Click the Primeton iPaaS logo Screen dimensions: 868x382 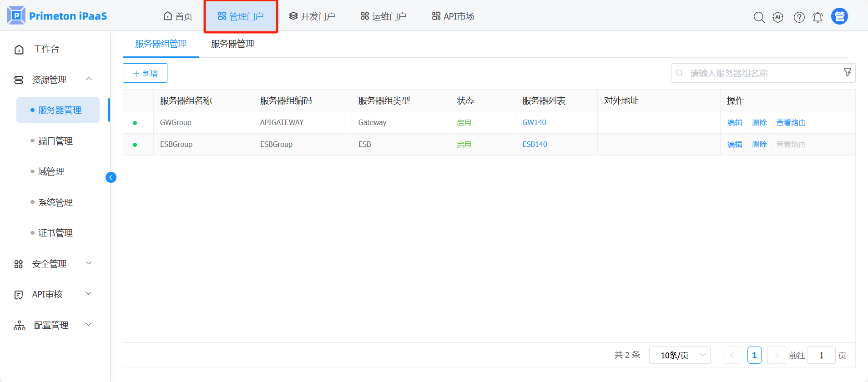tap(57, 16)
